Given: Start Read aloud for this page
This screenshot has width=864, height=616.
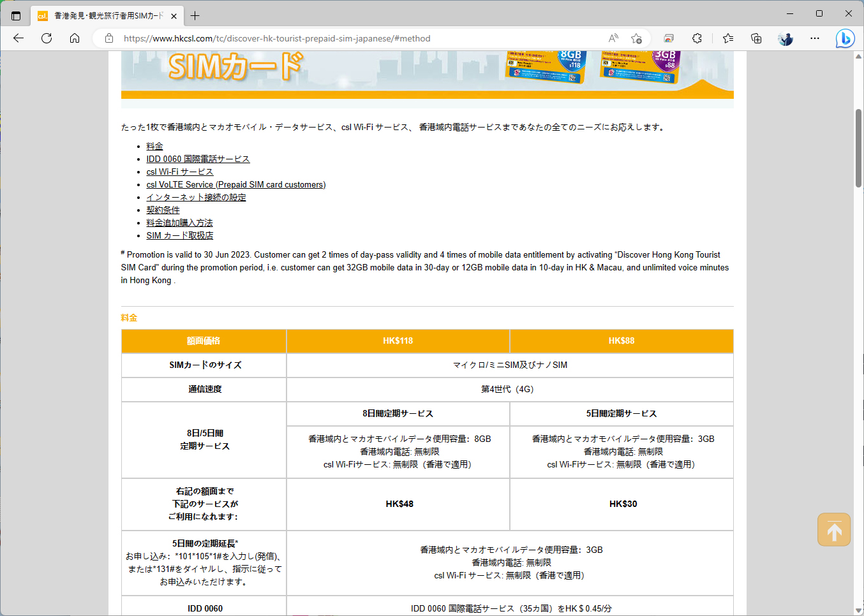Looking at the screenshot, I should pyautogui.click(x=612, y=38).
